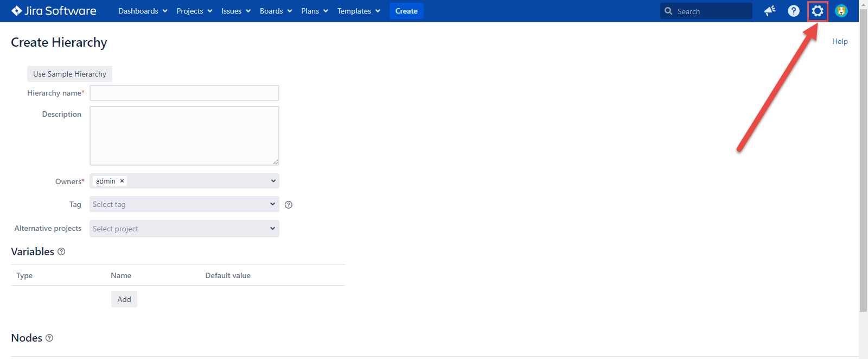
Task: Expand the Owners dropdown
Action: click(x=273, y=181)
